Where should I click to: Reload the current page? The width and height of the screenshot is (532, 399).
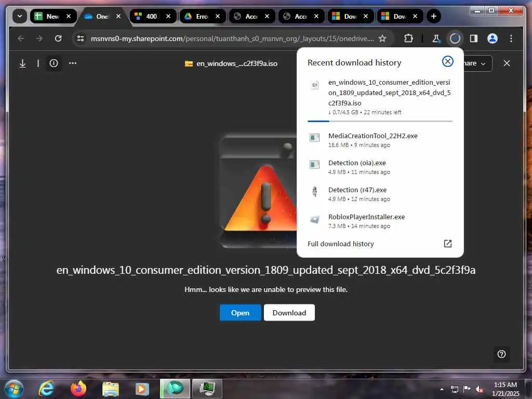pyautogui.click(x=58, y=38)
